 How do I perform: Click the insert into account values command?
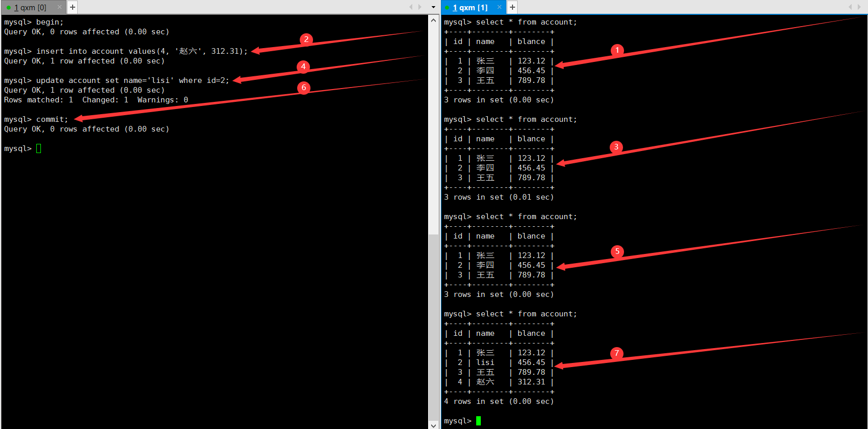pos(142,51)
